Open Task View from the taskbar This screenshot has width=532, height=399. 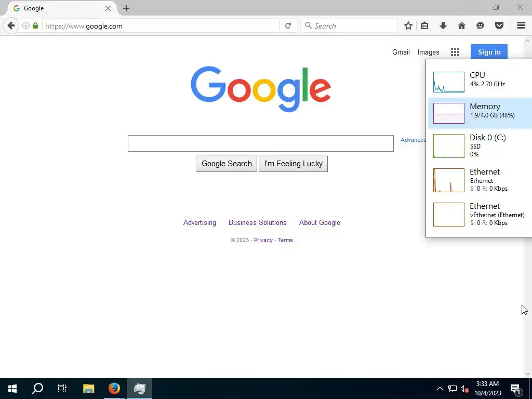(x=62, y=389)
